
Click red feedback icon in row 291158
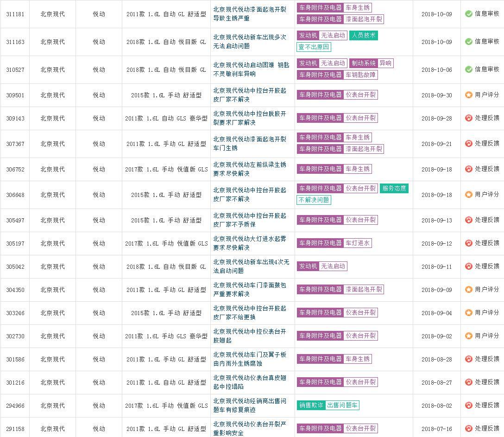point(469,428)
